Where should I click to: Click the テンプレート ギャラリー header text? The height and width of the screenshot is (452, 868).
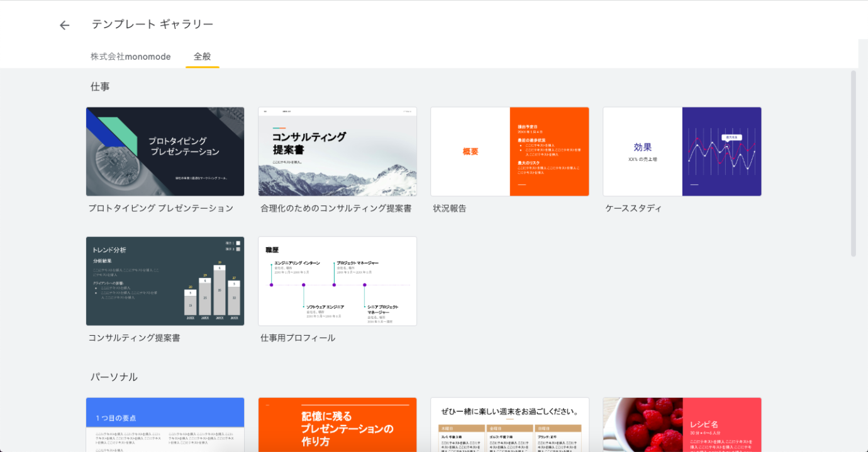click(150, 24)
